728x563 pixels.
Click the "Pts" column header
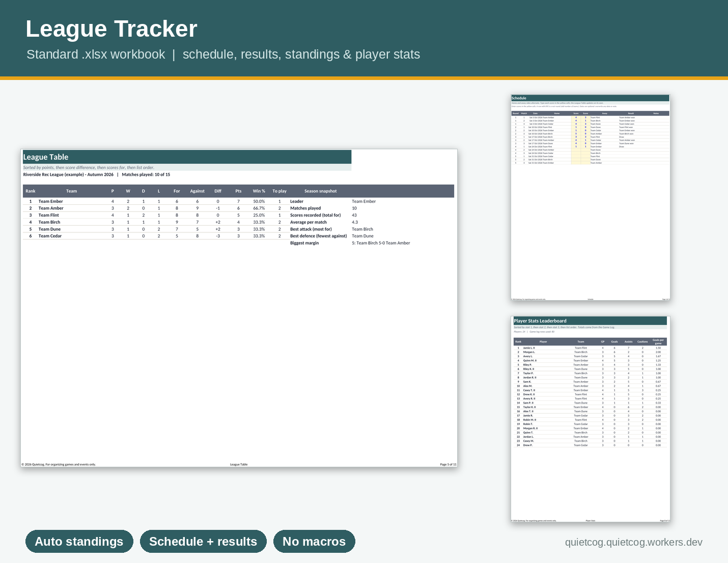point(238,191)
